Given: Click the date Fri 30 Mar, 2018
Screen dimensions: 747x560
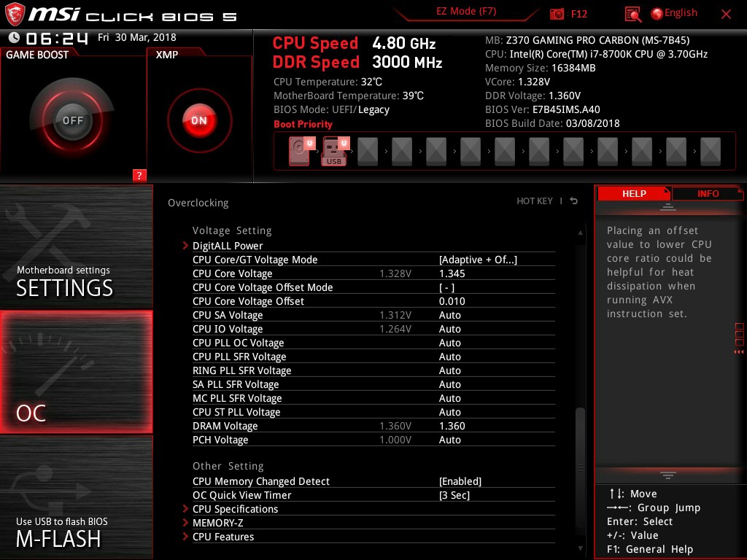Looking at the screenshot, I should (x=136, y=37).
